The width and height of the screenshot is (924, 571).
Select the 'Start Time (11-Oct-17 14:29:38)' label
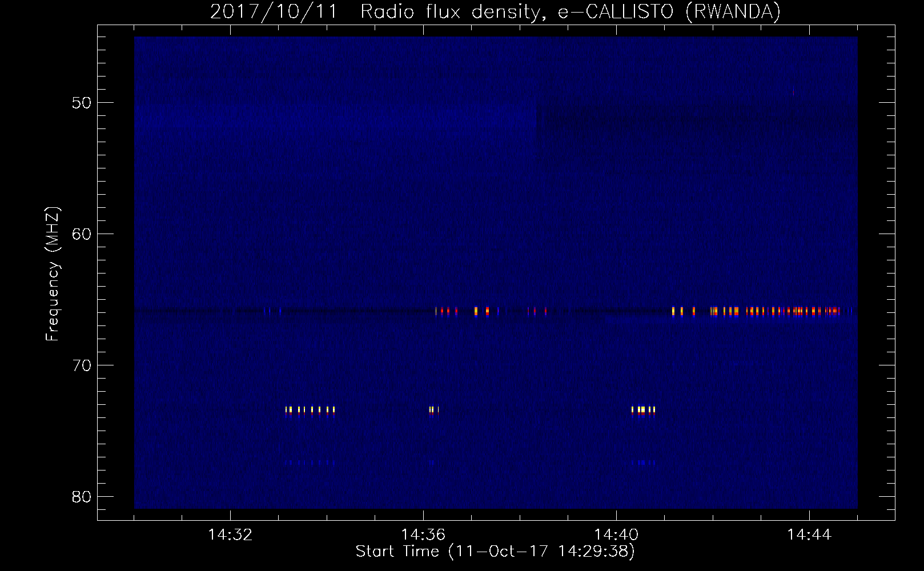click(x=495, y=552)
